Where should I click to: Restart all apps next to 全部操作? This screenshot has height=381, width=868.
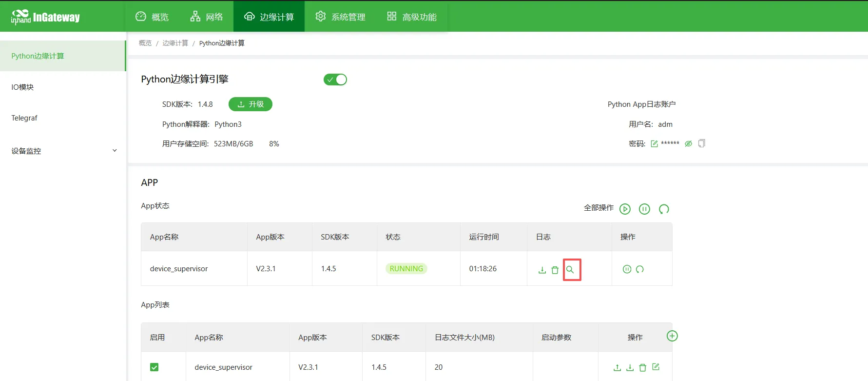664,209
